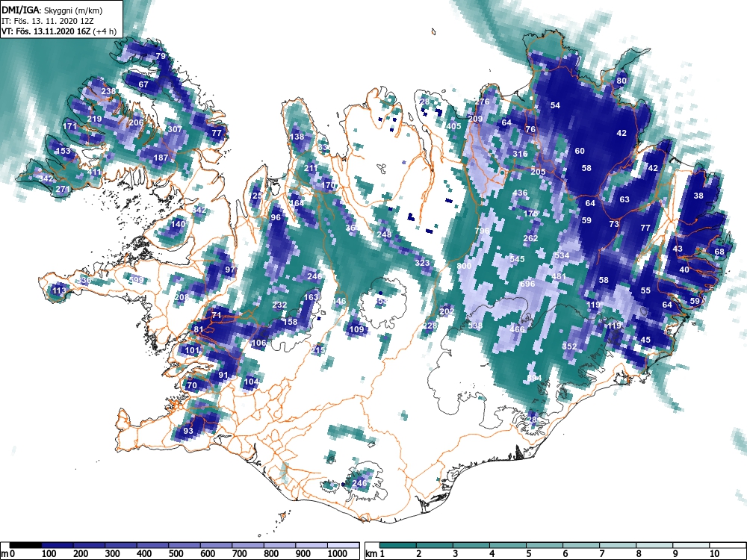747x560 pixels.
Task: Click the 45 visibility value
Action: [x=645, y=340]
